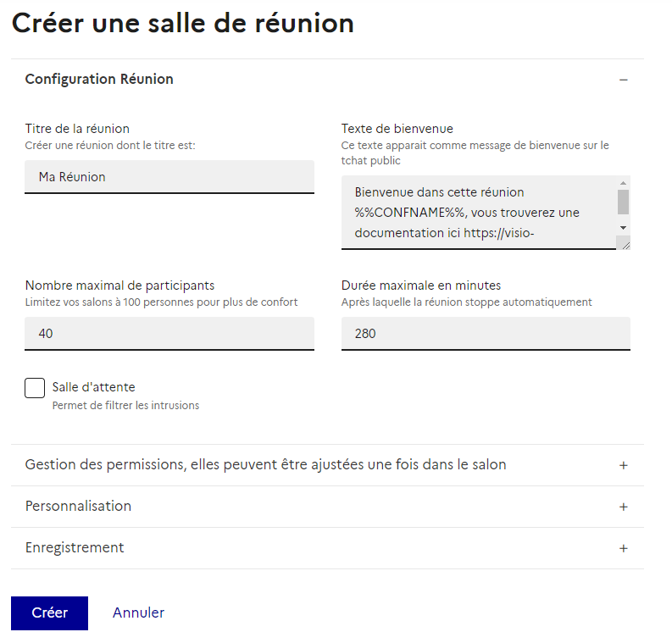The width and height of the screenshot is (672, 632).
Task: Click the textarea resize grip corner
Action: 624,243
